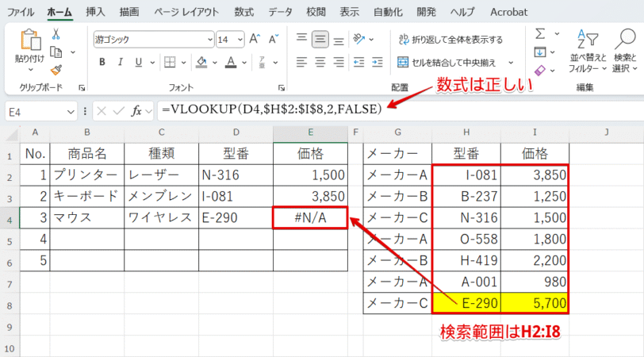Click formula cancel X icon
Viewport: 644px width, 357px height.
coord(102,111)
